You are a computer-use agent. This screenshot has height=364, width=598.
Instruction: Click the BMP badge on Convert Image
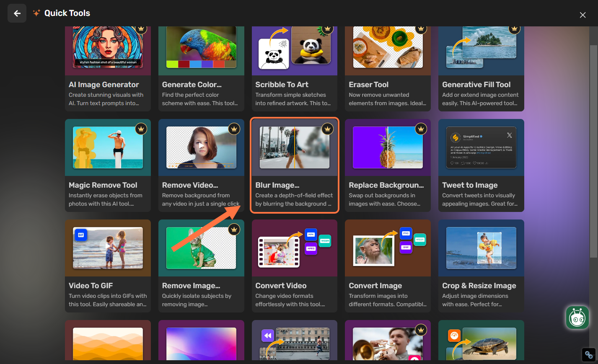[406, 248]
